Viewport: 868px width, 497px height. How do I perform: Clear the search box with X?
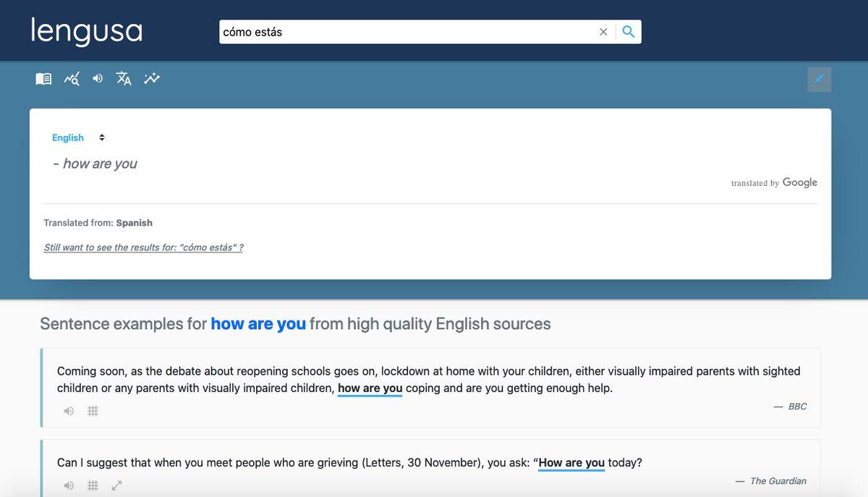click(603, 32)
